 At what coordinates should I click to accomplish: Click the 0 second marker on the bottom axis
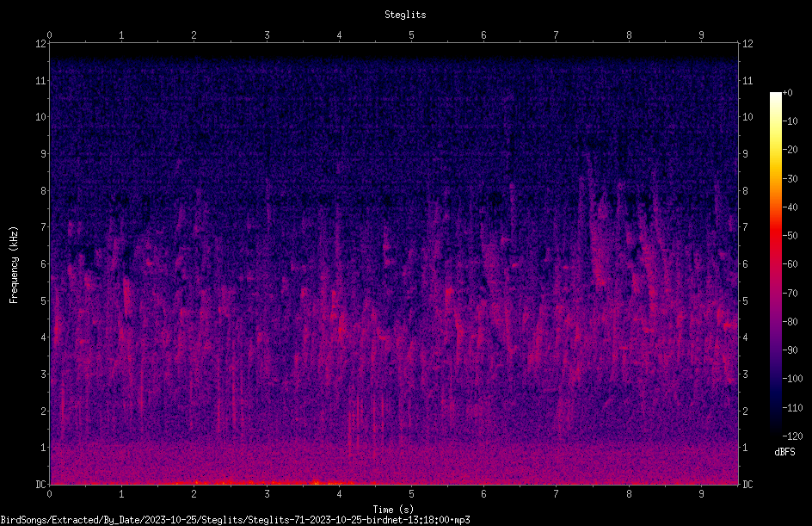coord(49,494)
